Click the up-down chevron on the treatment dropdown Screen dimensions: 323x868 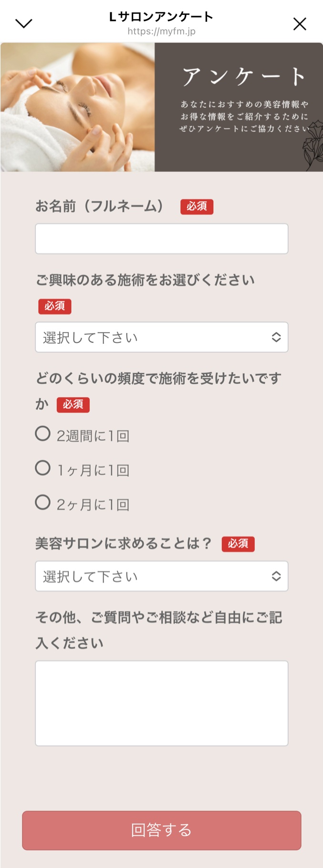(x=277, y=337)
